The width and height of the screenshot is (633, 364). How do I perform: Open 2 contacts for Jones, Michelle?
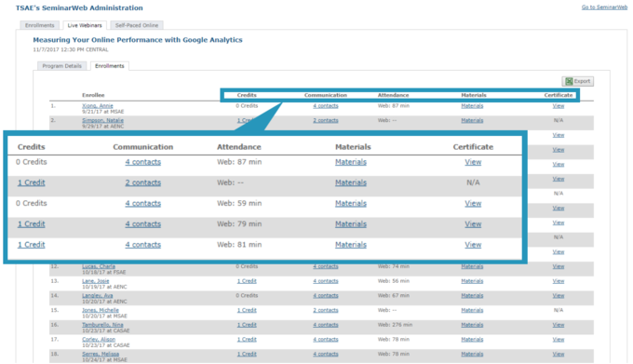point(326,310)
